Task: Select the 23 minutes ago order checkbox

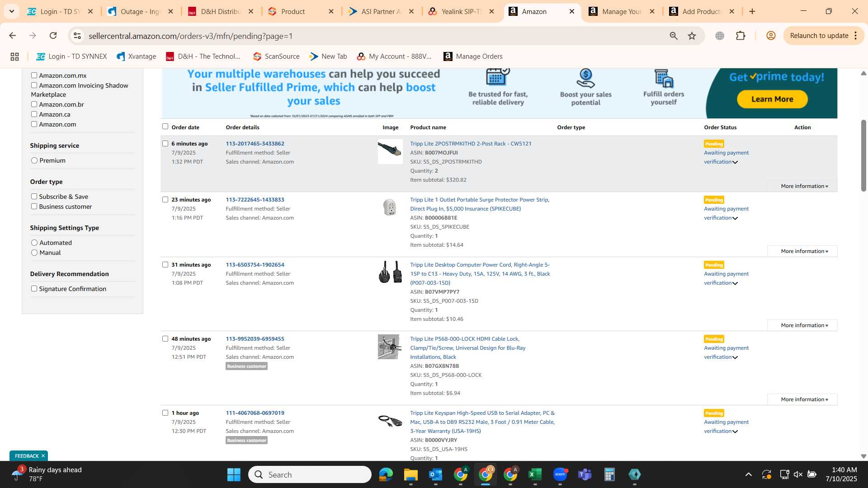Action: tap(165, 199)
